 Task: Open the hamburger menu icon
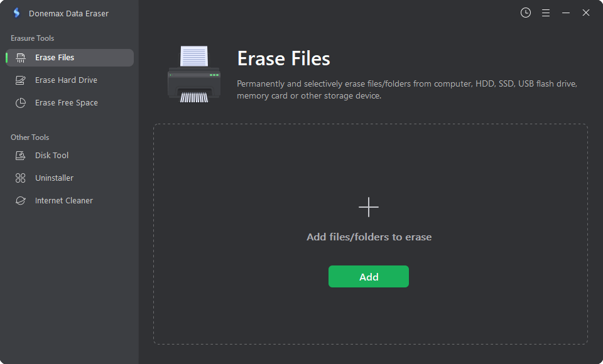pyautogui.click(x=546, y=13)
